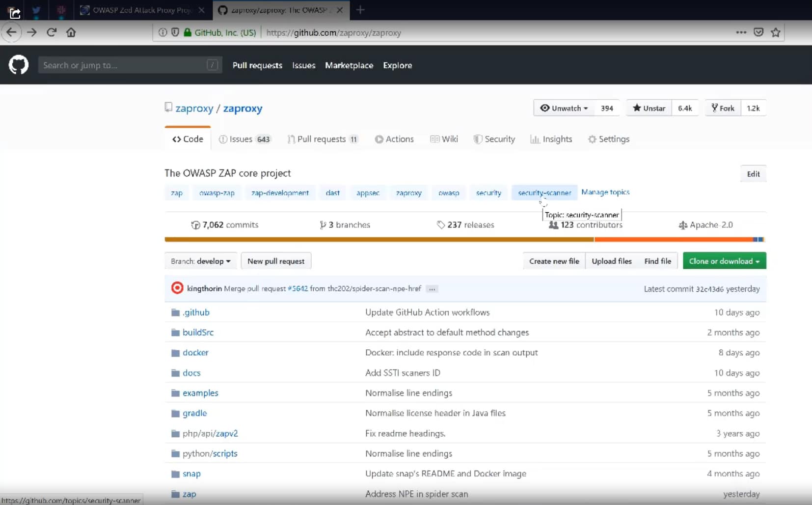Click the share icon in the top-left corner
Viewport: 812px width, 505px height.
[x=15, y=13]
